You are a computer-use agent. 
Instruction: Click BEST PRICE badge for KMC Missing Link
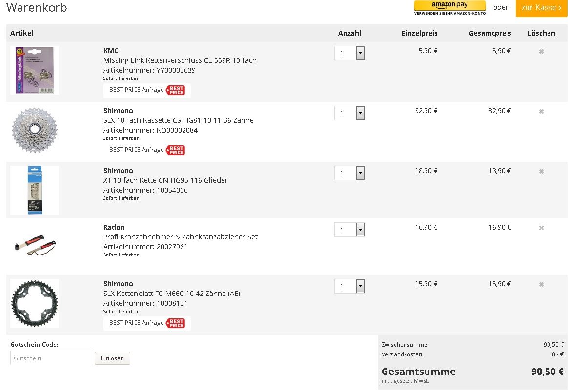point(176,90)
